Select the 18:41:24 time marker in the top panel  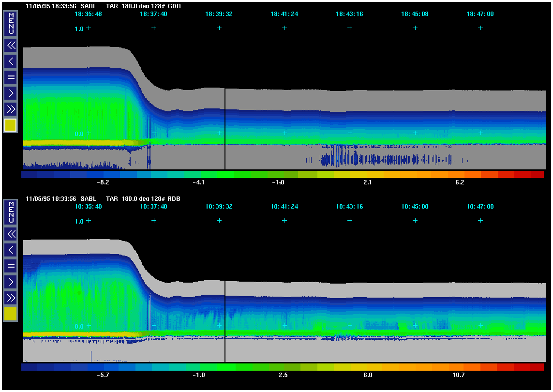tap(284, 14)
